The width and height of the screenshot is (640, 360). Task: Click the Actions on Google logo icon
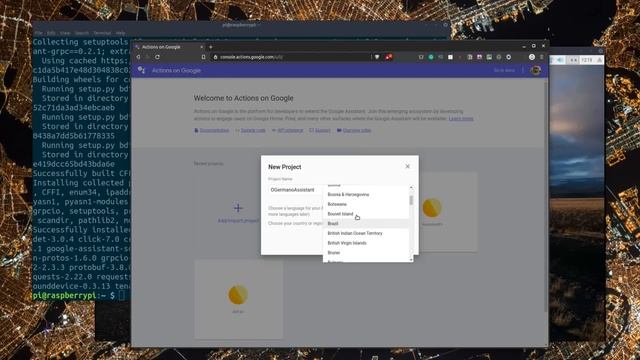pyautogui.click(x=142, y=70)
